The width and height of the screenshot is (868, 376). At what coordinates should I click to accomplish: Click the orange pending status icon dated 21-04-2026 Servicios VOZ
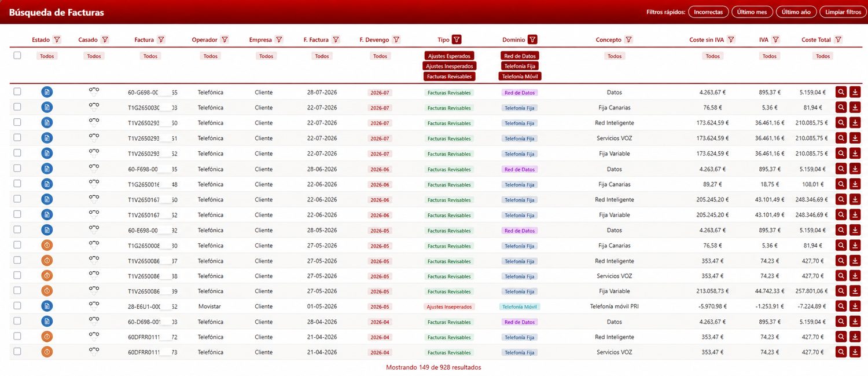pyautogui.click(x=47, y=352)
